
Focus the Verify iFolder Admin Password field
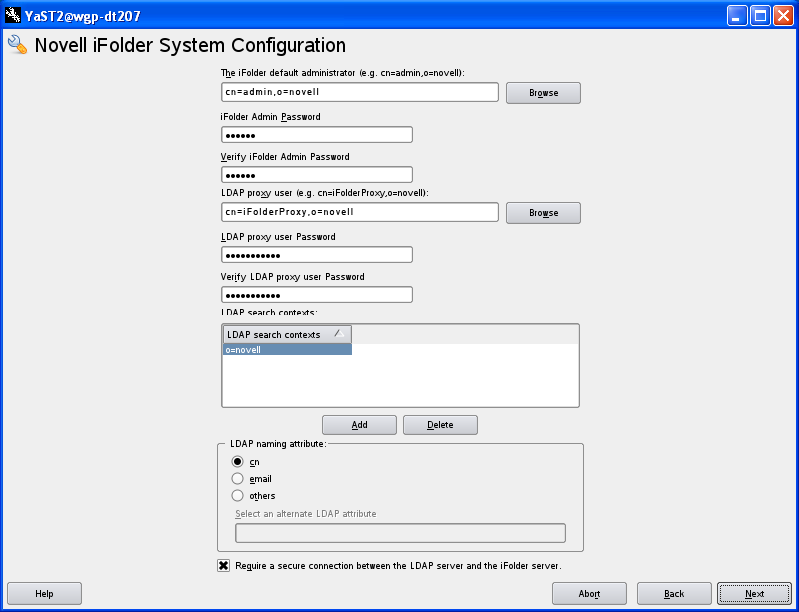coord(316,175)
